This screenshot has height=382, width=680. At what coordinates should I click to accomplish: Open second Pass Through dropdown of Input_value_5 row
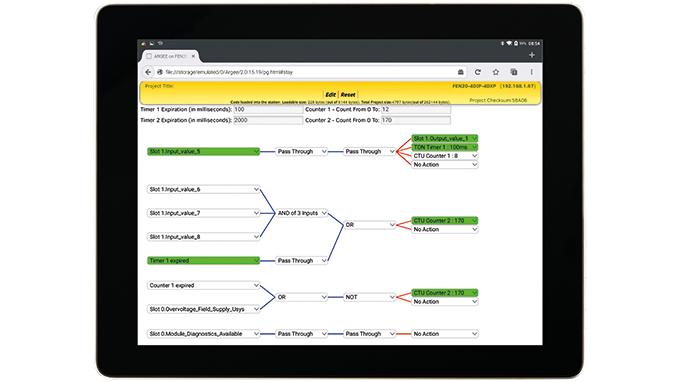(369, 151)
